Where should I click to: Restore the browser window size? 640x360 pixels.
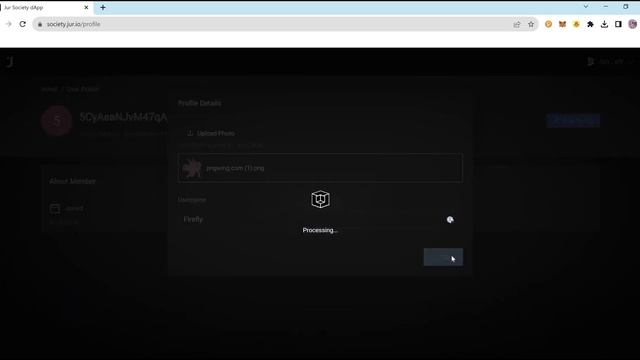[626, 7]
